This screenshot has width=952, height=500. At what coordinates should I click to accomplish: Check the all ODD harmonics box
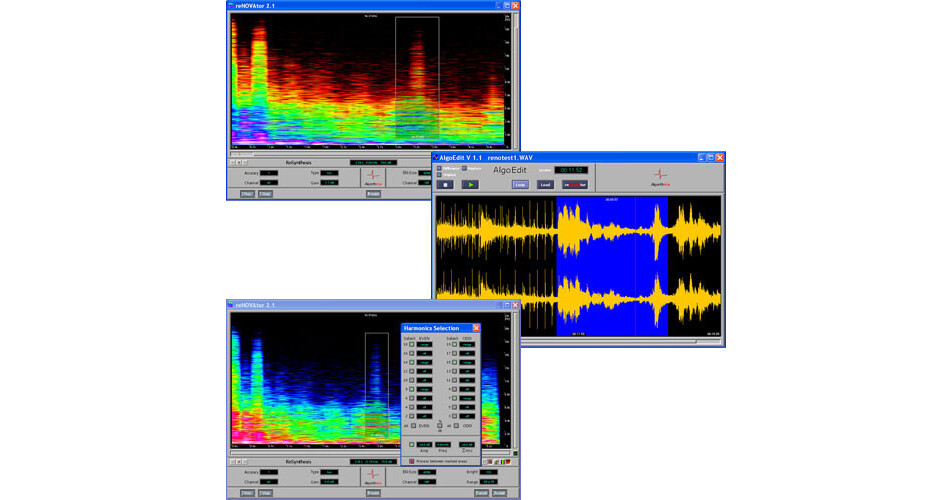click(x=457, y=425)
